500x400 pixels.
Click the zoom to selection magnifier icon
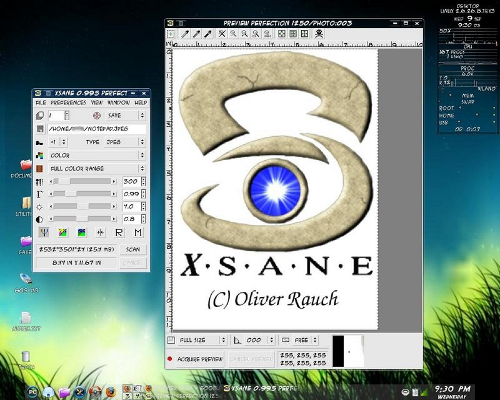pyautogui.click(x=256, y=34)
